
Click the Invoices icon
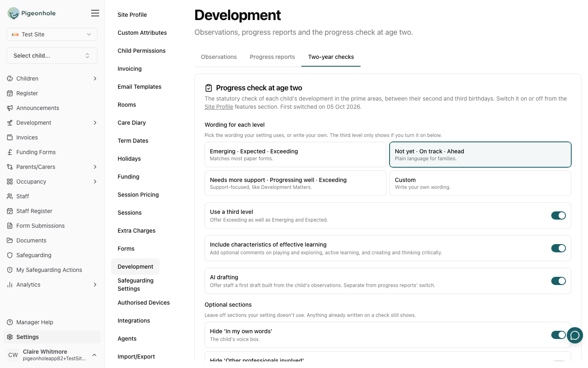pos(10,137)
